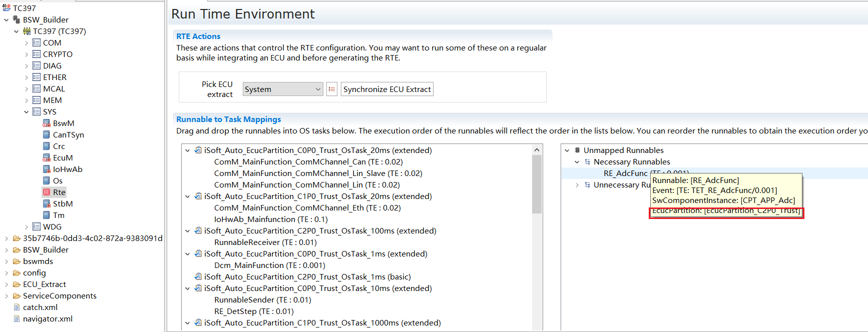Collapse the C2P0 OsTask_100ms task

[188, 231]
